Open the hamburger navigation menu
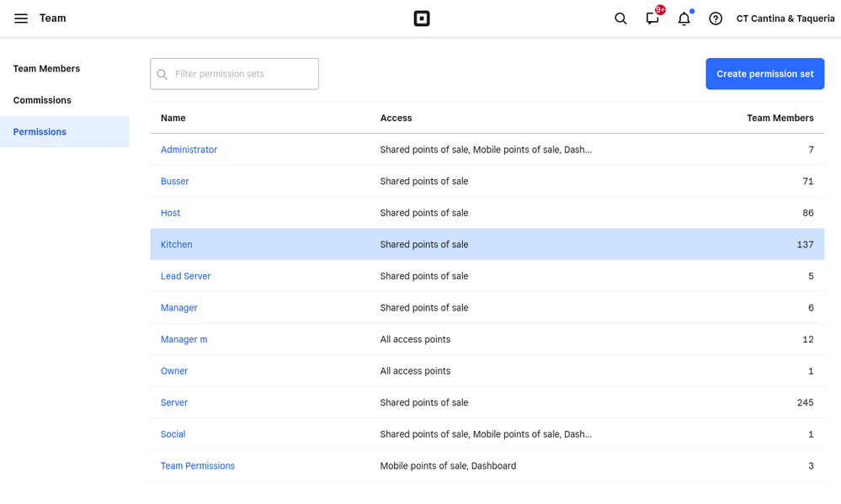 pos(21,18)
